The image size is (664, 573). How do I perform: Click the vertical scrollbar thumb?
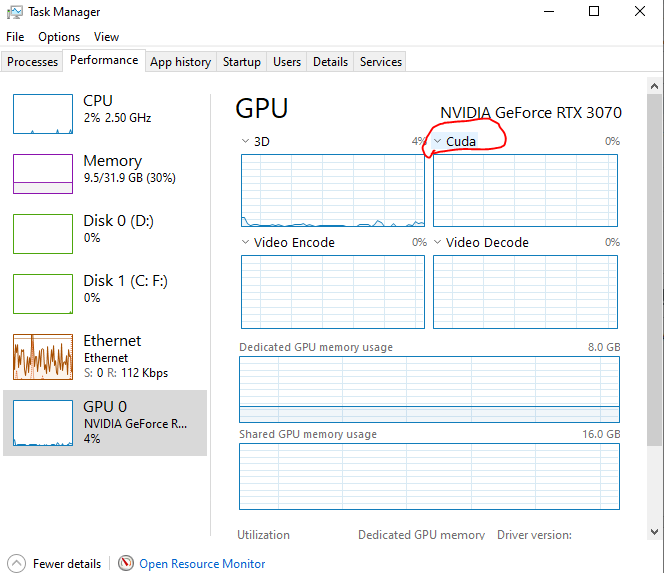pos(654,269)
